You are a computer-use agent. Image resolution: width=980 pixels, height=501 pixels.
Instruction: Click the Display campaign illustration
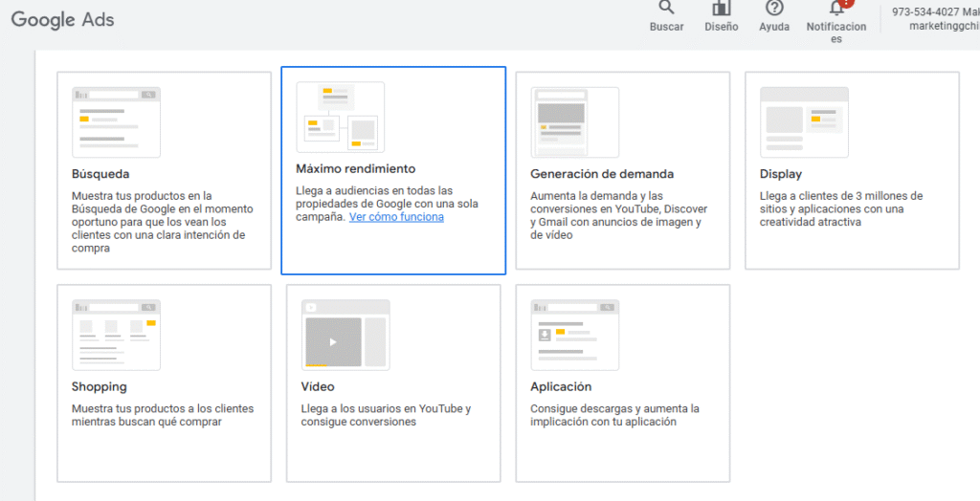click(804, 121)
